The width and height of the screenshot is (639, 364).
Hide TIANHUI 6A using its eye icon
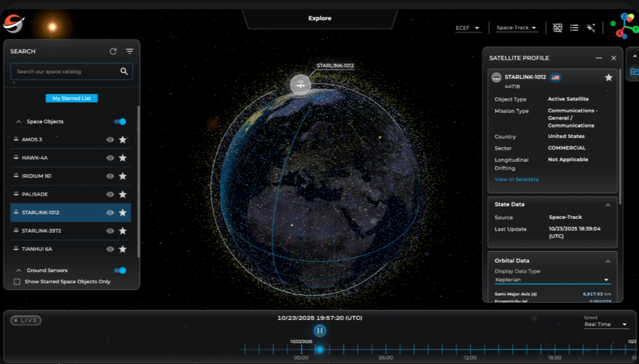110,249
